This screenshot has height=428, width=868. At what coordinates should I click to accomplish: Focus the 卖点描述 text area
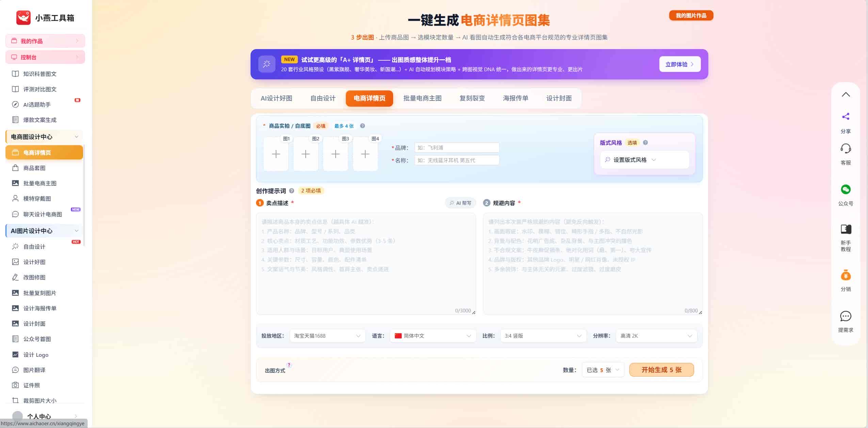click(366, 264)
